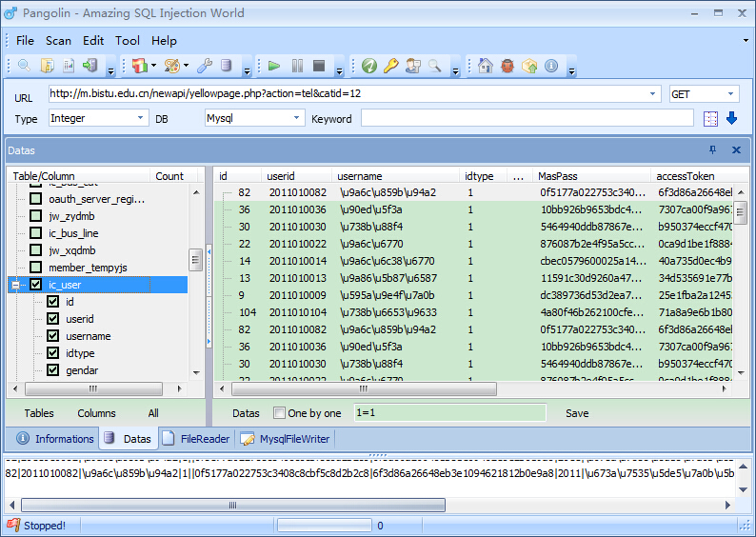
Task: Close the Datas panel
Action: [x=736, y=149]
